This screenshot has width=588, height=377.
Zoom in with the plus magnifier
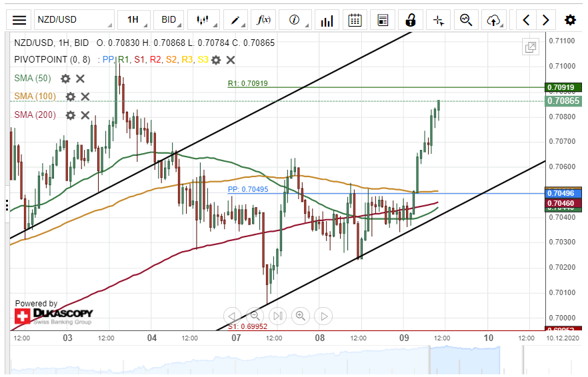click(301, 316)
